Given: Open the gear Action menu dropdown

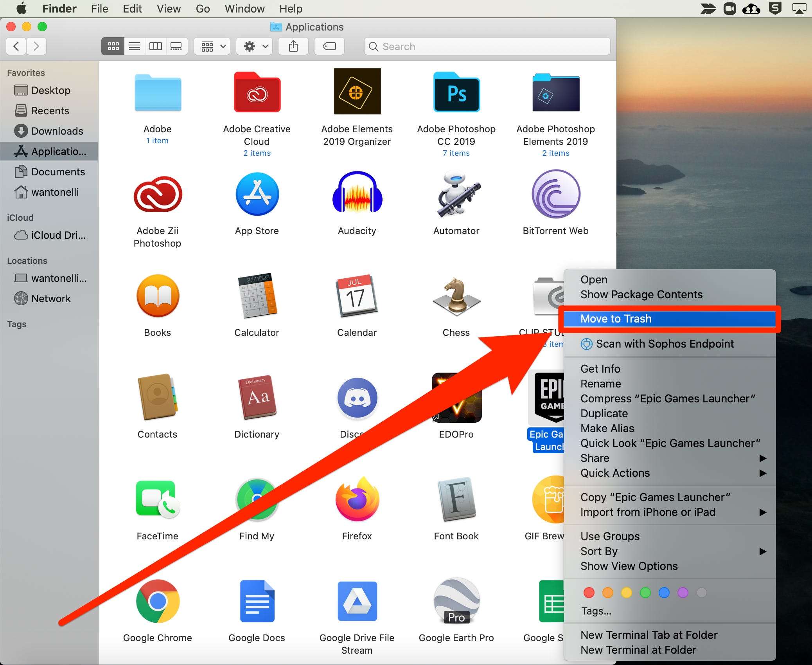Looking at the screenshot, I should [x=255, y=47].
